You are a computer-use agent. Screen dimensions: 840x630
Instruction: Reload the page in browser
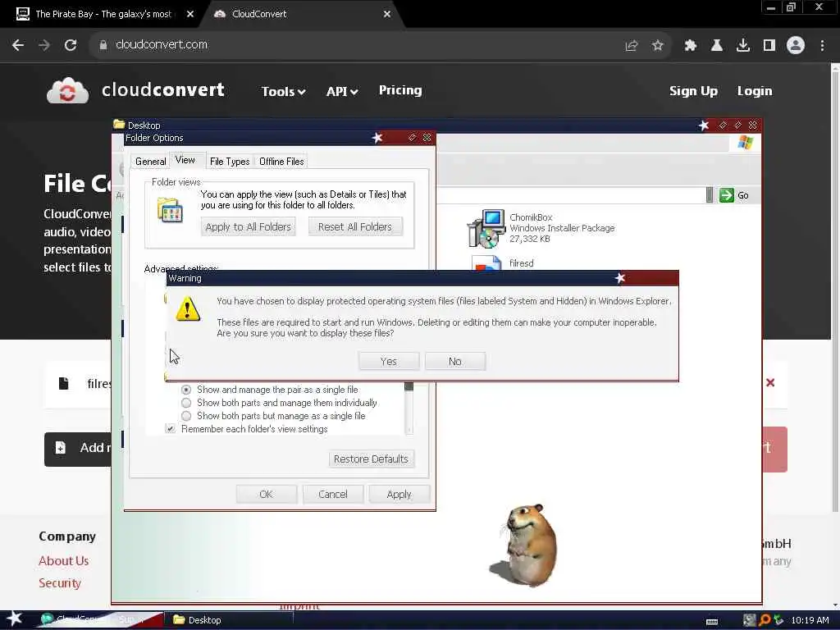click(x=71, y=45)
